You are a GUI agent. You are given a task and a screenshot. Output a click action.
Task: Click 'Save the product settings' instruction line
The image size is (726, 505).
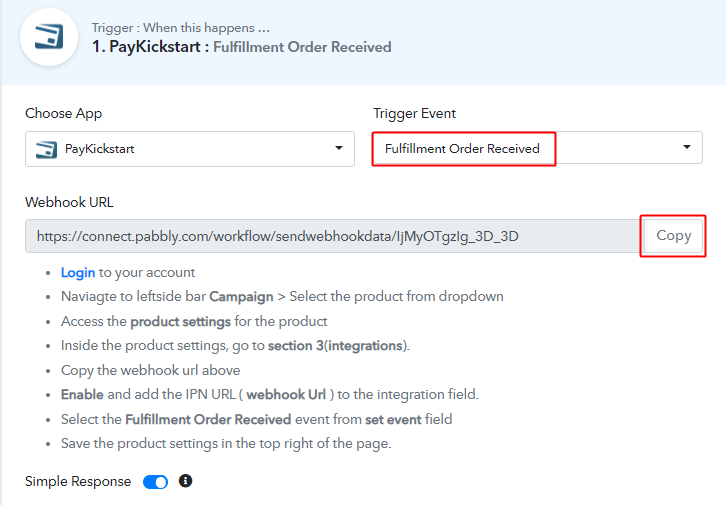pos(226,443)
